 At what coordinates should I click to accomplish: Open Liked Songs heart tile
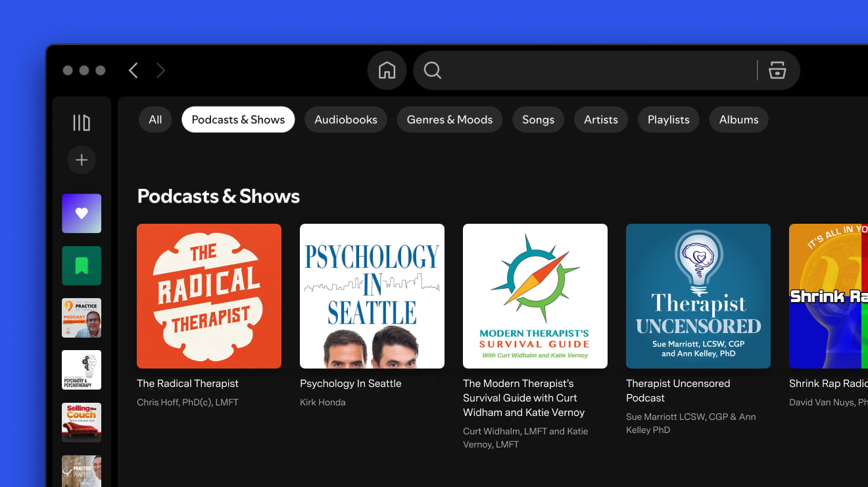tap(82, 213)
